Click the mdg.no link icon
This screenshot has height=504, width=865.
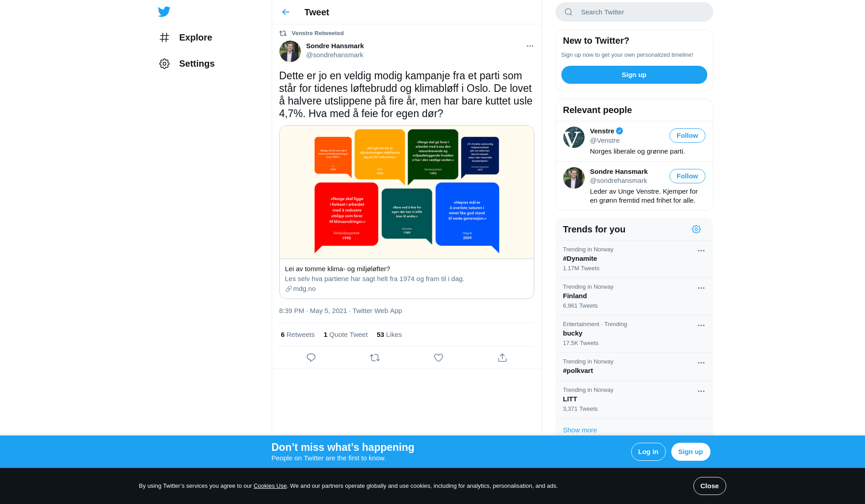coord(288,289)
